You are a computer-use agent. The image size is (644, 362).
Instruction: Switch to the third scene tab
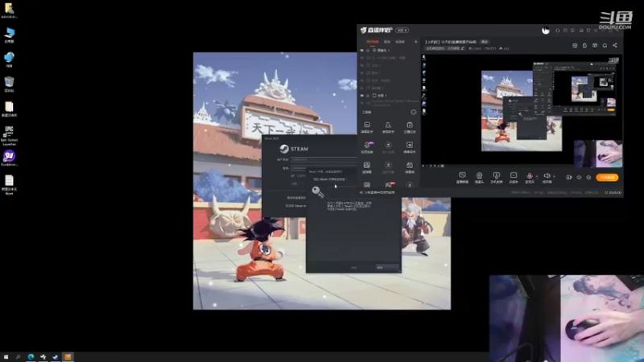click(399, 42)
